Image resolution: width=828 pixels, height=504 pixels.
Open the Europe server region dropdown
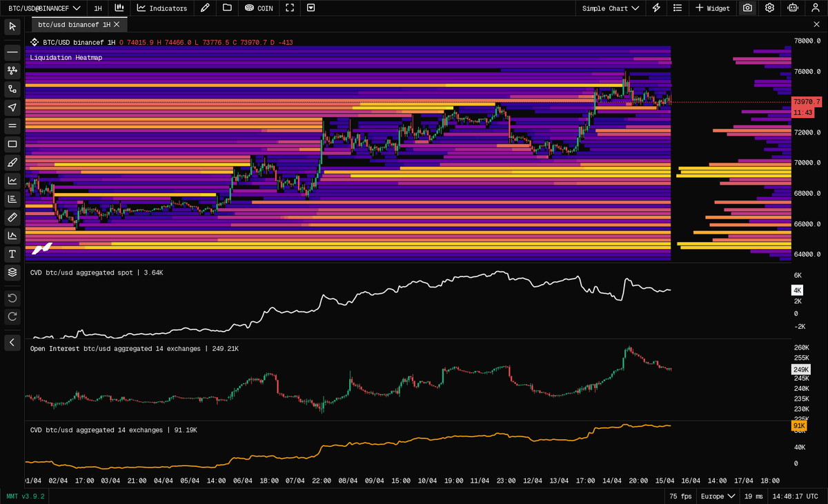tap(717, 496)
